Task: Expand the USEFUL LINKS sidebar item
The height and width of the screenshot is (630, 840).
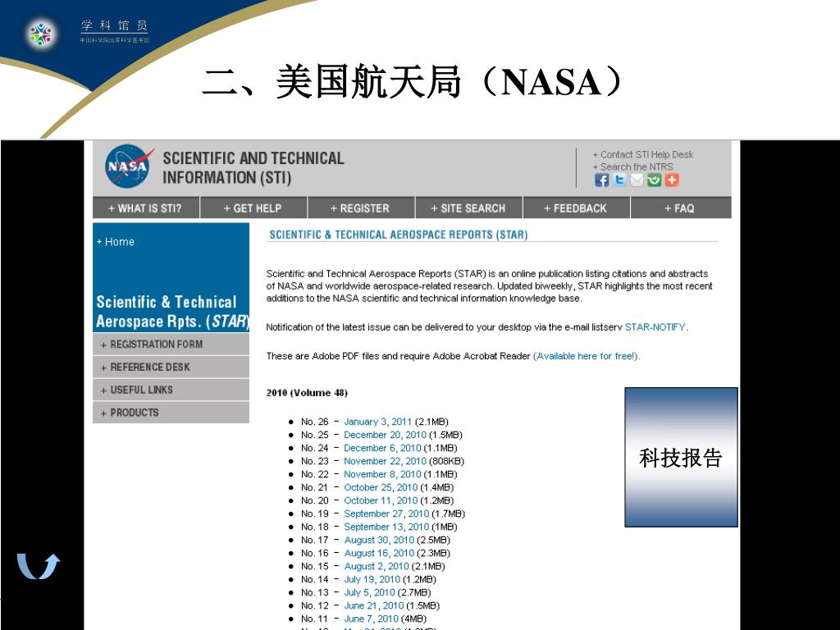Action: point(171,390)
